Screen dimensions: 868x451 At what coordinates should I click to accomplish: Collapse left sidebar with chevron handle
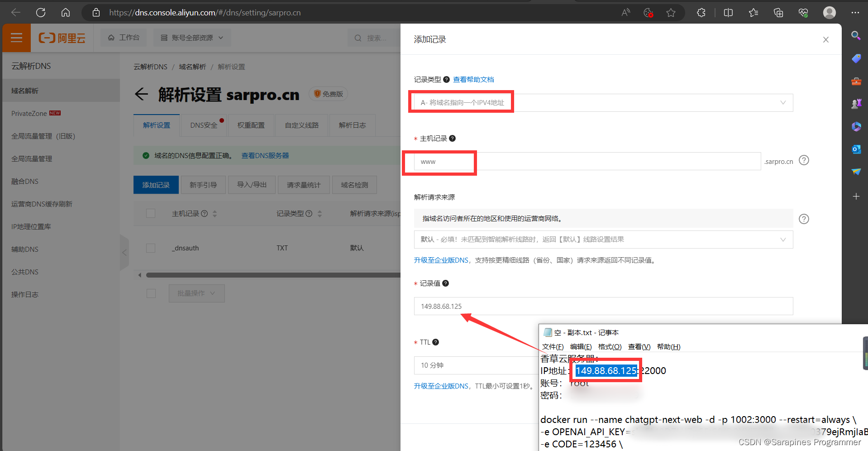coord(124,253)
